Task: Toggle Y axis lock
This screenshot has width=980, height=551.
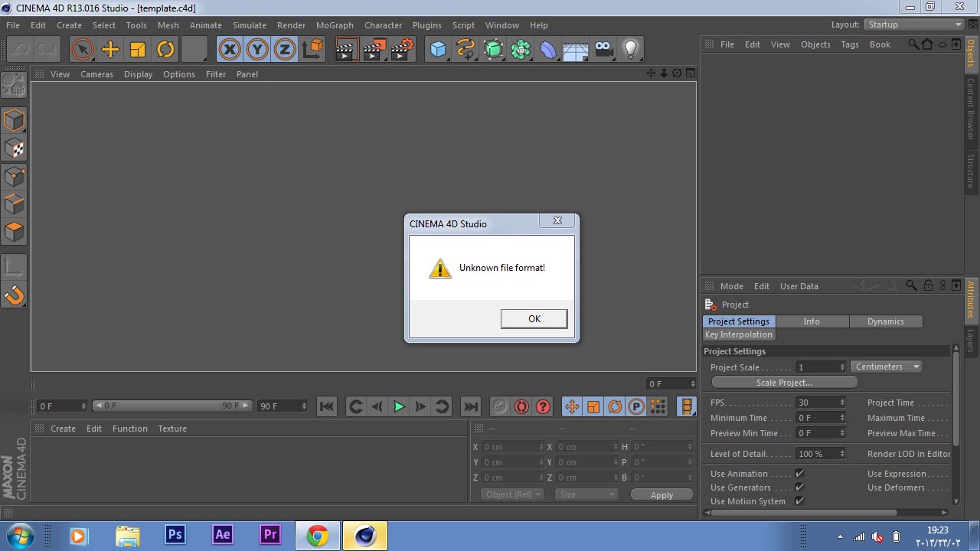Action: click(x=257, y=50)
